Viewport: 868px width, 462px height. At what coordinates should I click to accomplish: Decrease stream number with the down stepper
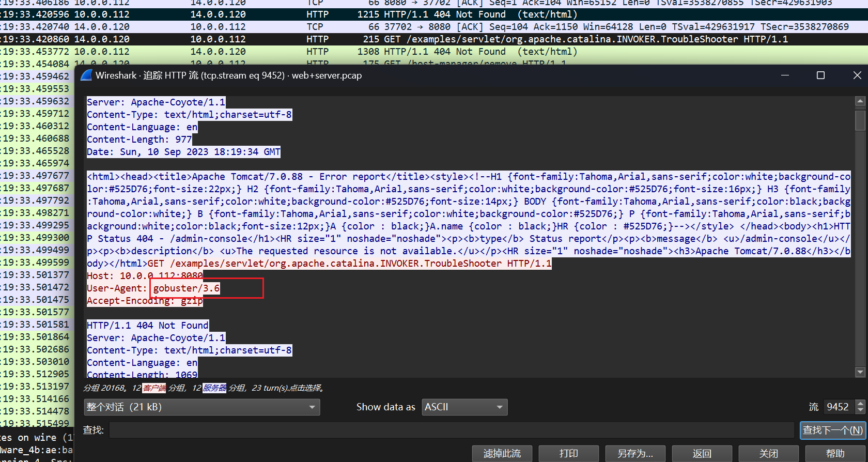point(860,411)
